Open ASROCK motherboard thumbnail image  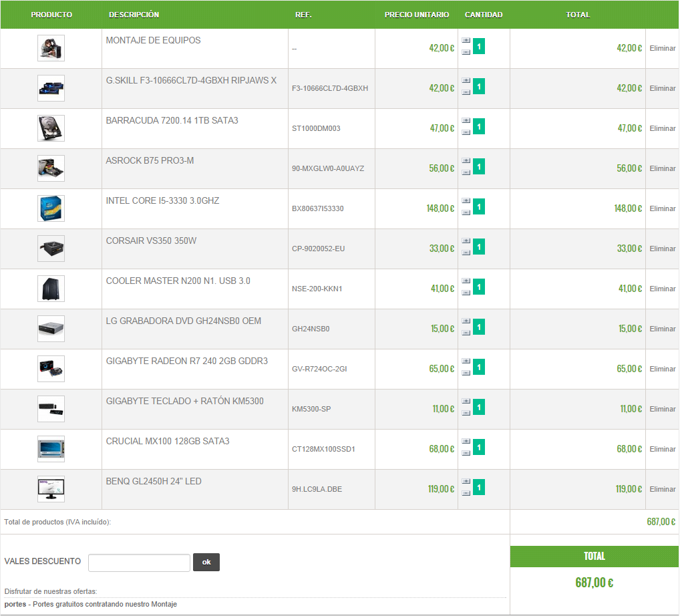(x=51, y=168)
